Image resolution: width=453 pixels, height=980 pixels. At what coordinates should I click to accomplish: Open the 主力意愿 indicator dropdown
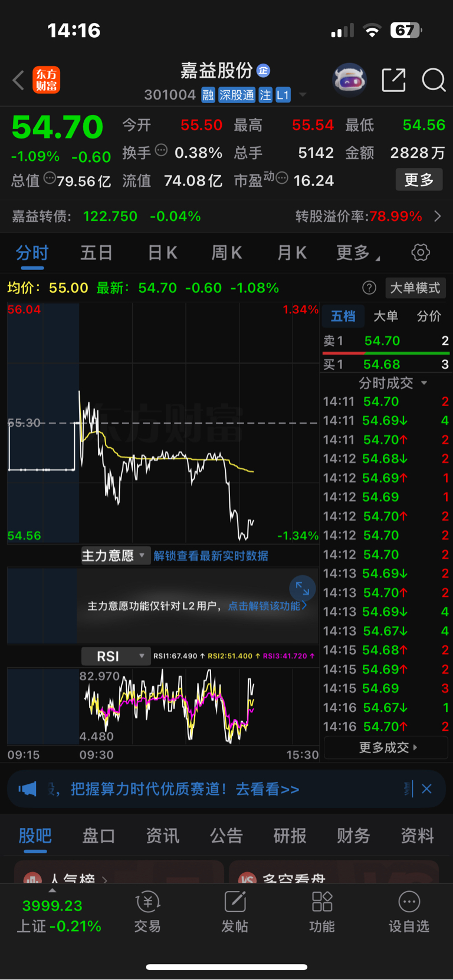click(x=116, y=556)
